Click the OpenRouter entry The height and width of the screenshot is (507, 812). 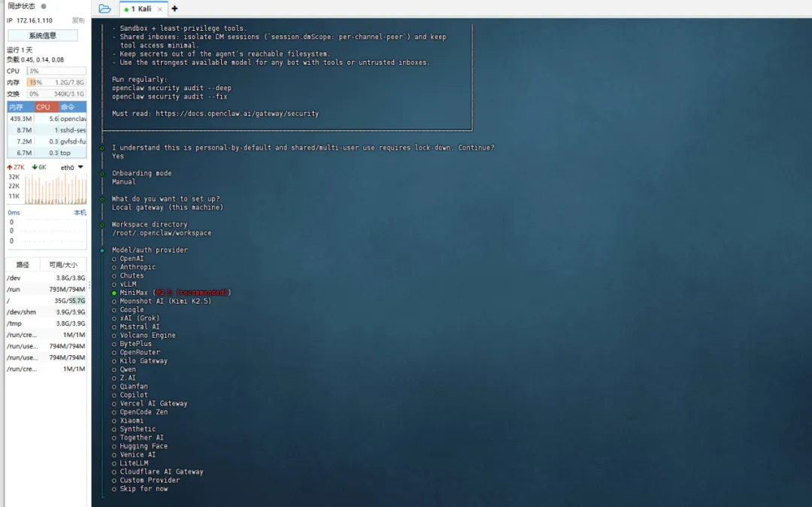(135, 352)
